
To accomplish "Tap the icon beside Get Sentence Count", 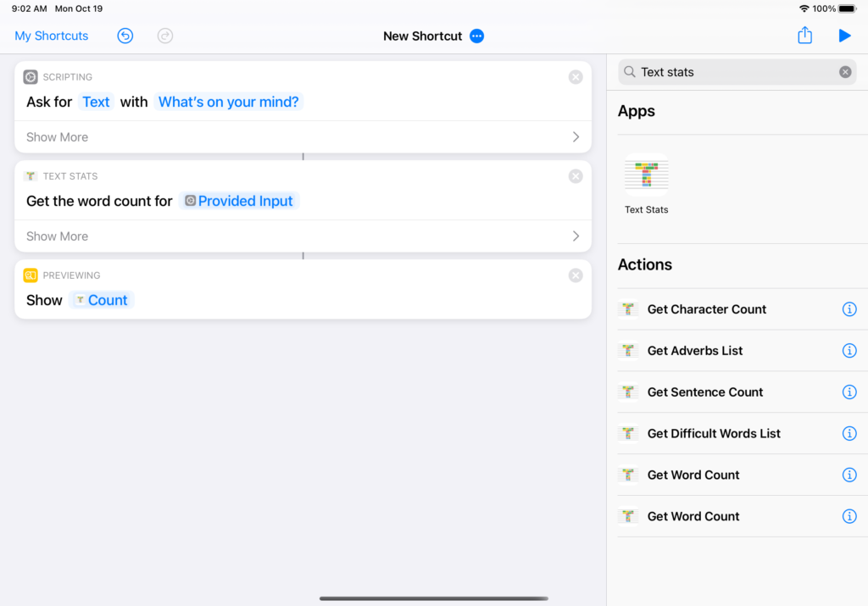I will point(628,392).
